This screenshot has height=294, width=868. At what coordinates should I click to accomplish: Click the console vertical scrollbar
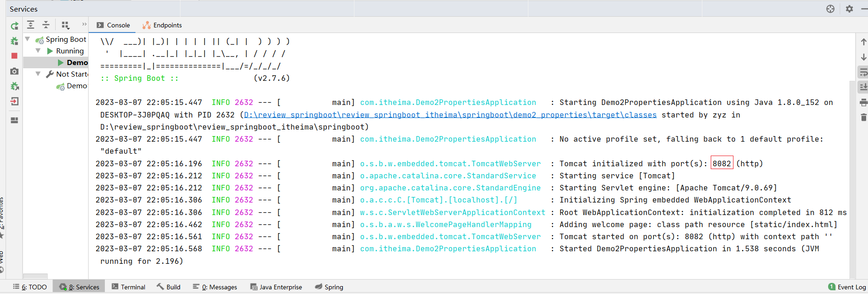(852, 176)
